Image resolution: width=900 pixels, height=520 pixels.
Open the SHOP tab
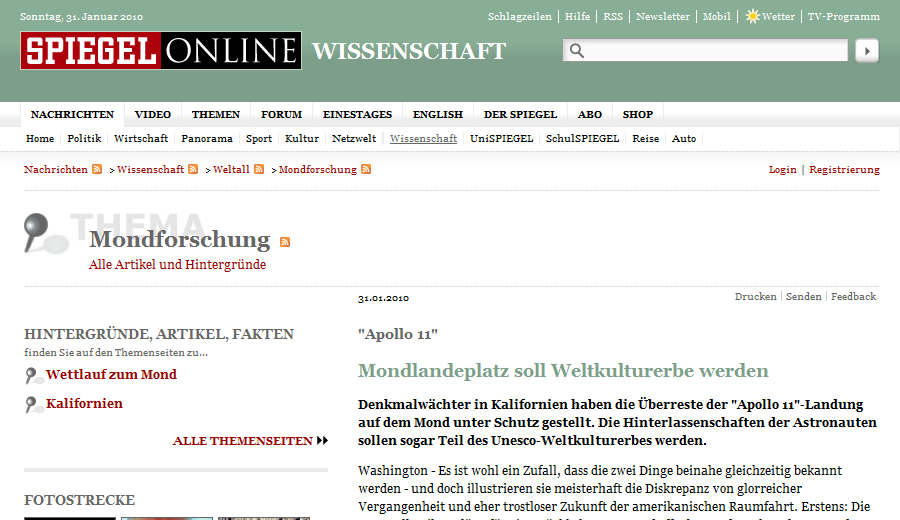[638, 114]
